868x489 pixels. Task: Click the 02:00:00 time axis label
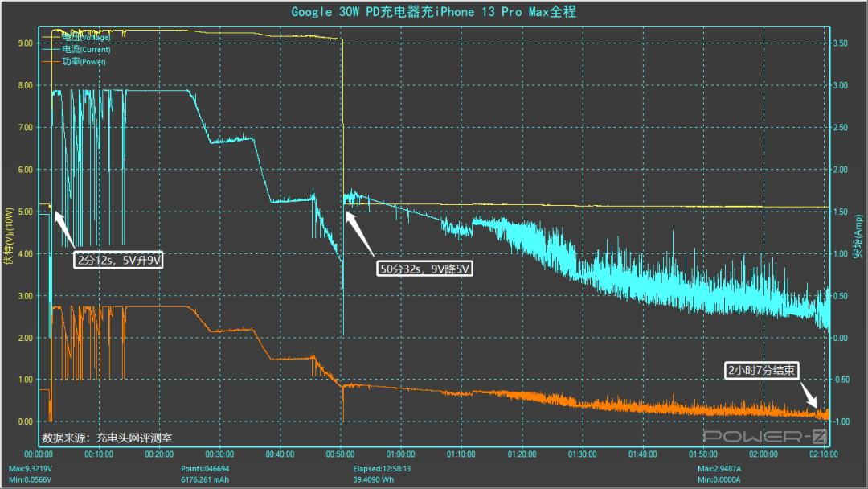(764, 454)
